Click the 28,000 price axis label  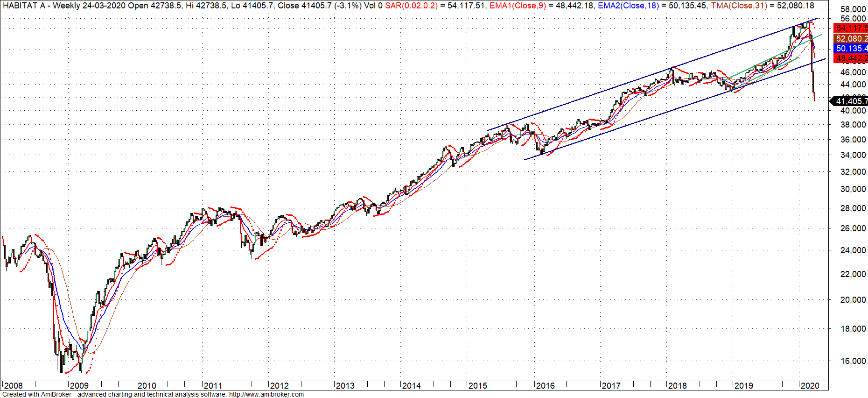[x=853, y=208]
